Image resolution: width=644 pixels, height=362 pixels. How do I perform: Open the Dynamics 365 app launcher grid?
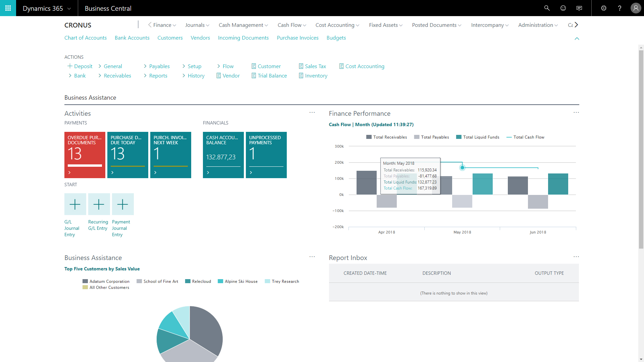coord(8,8)
